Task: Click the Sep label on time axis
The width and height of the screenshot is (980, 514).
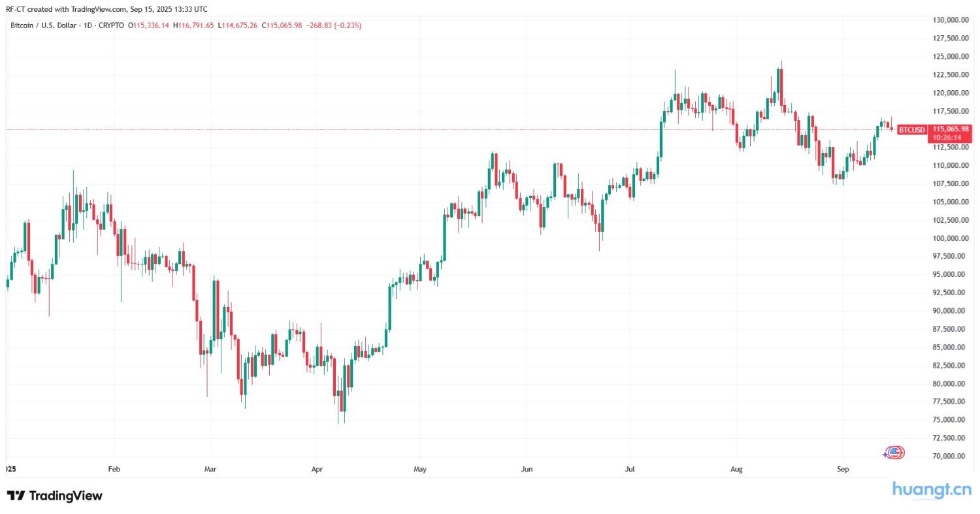Action: pos(842,469)
